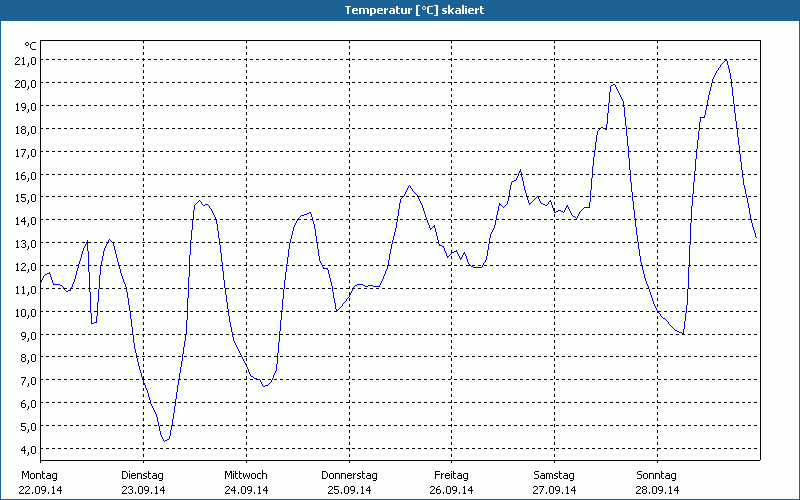Select the 'Mittwoch' day label
800x500 pixels.
coord(246,476)
